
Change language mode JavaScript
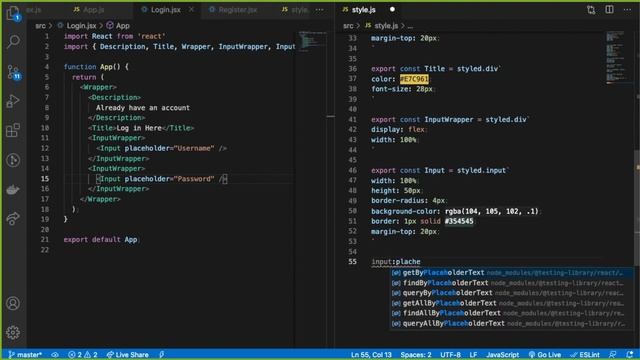tap(502, 355)
